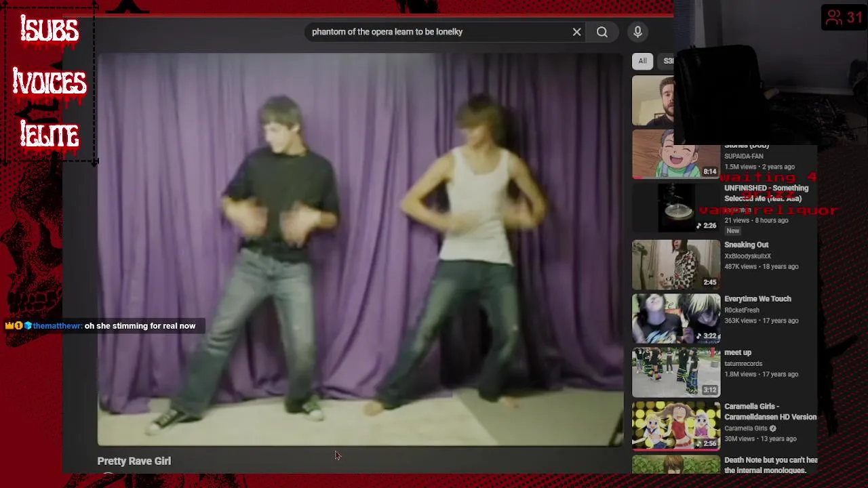Click '21 views • 8 hours ago' text
The height and width of the screenshot is (488, 868).
coord(756,220)
